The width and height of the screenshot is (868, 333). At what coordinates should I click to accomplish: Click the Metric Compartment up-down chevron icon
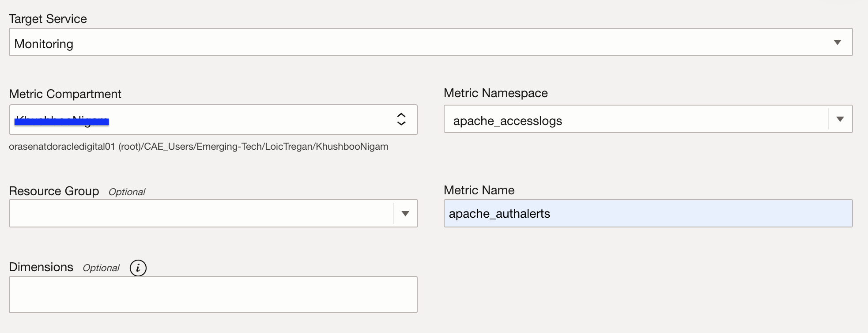tap(401, 119)
